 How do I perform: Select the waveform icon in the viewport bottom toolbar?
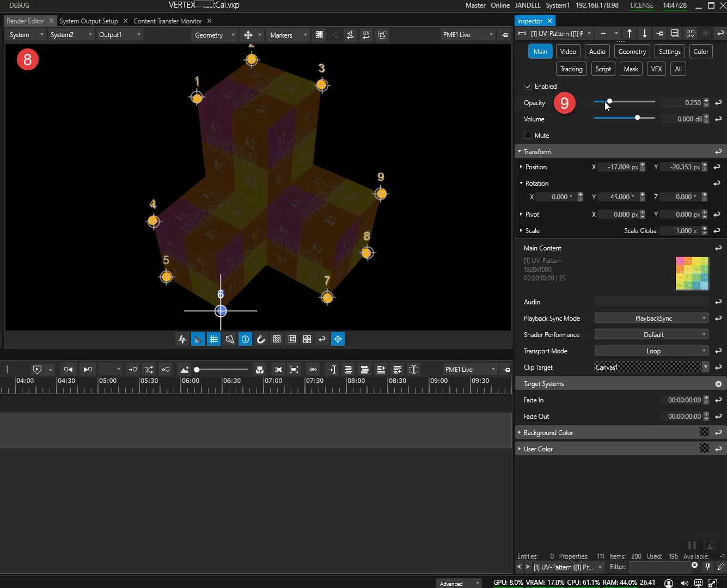(x=182, y=339)
